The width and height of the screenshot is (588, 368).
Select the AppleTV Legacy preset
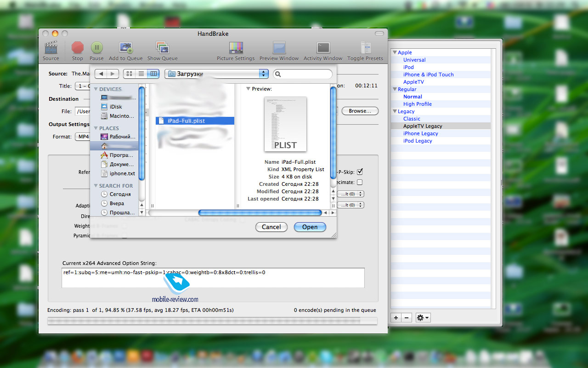pos(423,126)
